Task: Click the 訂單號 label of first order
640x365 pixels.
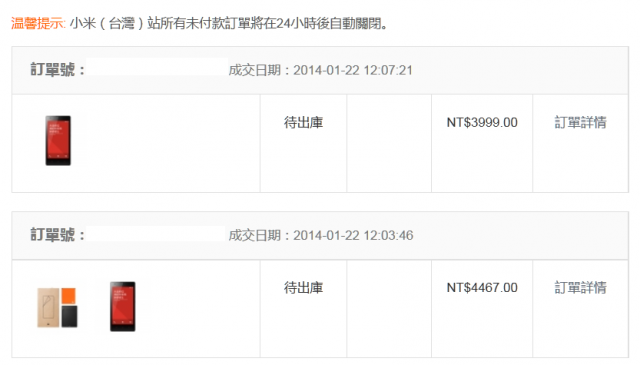Action: (x=58, y=70)
